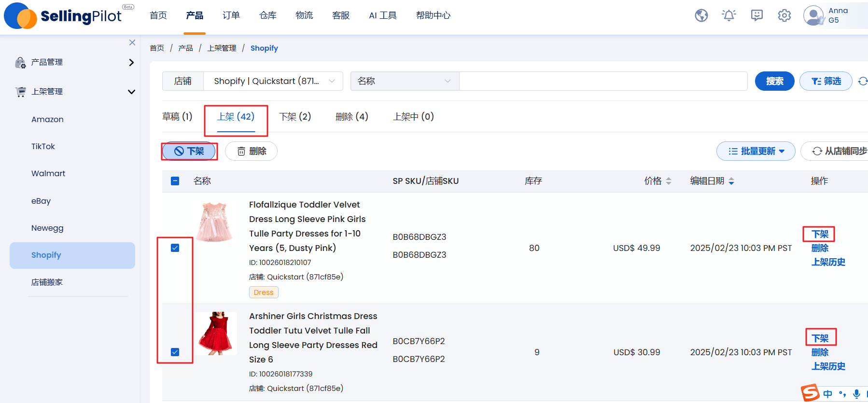Viewport: 868px width, 403px height.
Task: Click Anna's user avatar icon
Action: tap(813, 15)
